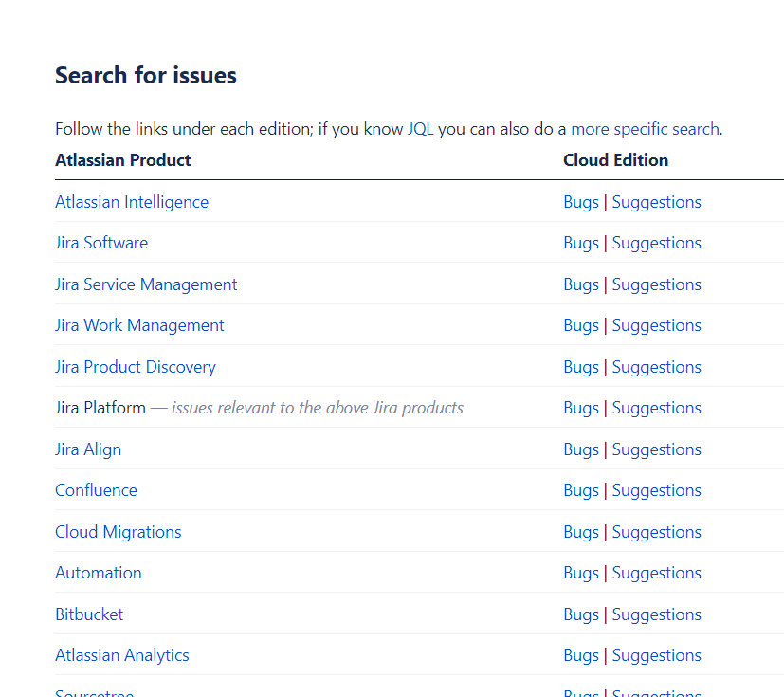The width and height of the screenshot is (784, 697).
Task: Show Bugs for Atlassian Analytics
Action: pos(581,655)
